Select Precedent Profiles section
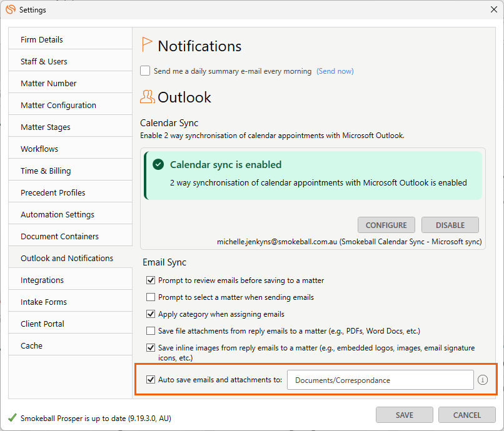 (71, 192)
